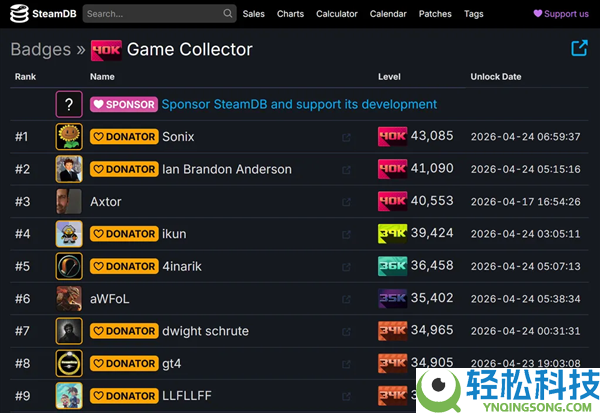Open the external link icon beside the page title

(x=579, y=48)
